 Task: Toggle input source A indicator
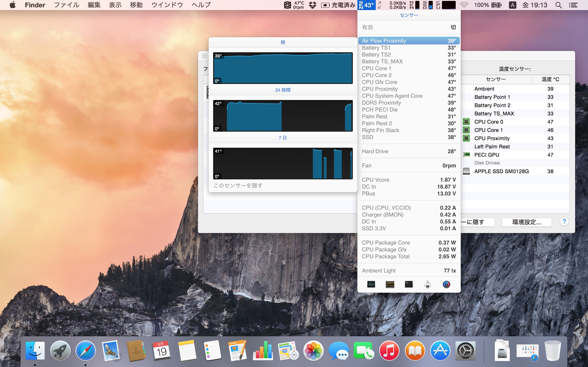coord(512,5)
